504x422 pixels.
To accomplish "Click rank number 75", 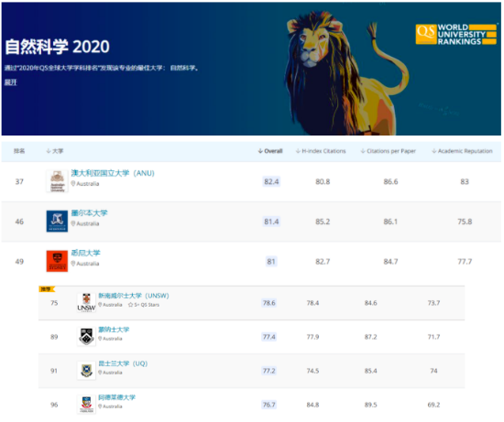I will (54, 303).
